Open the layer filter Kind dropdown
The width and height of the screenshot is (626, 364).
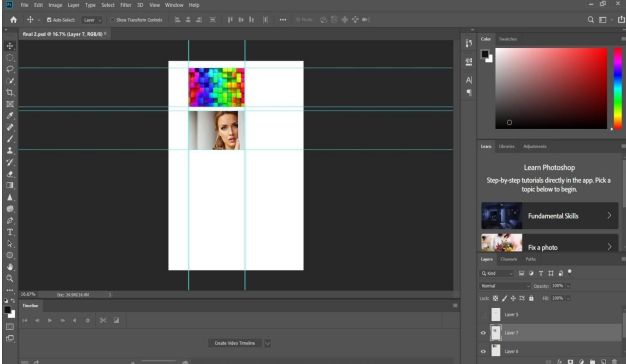(496, 273)
